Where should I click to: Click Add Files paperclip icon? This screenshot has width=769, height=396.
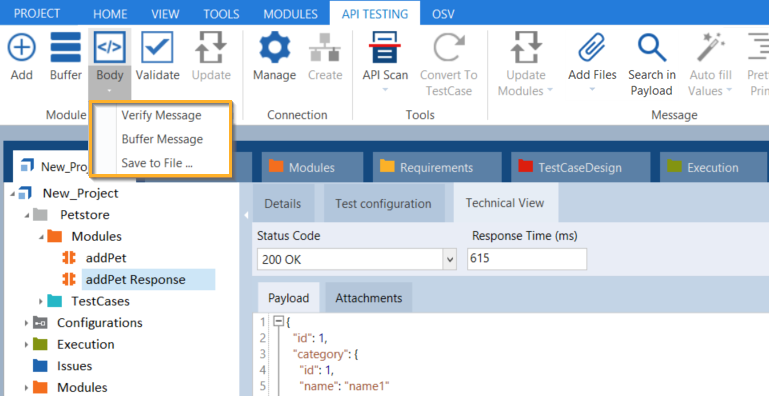point(592,48)
